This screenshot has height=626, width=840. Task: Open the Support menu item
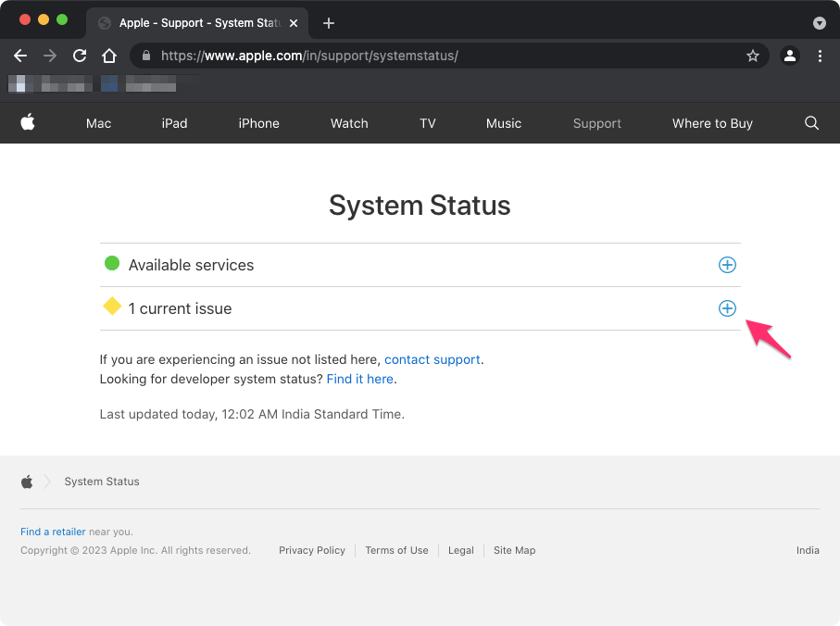tap(597, 123)
